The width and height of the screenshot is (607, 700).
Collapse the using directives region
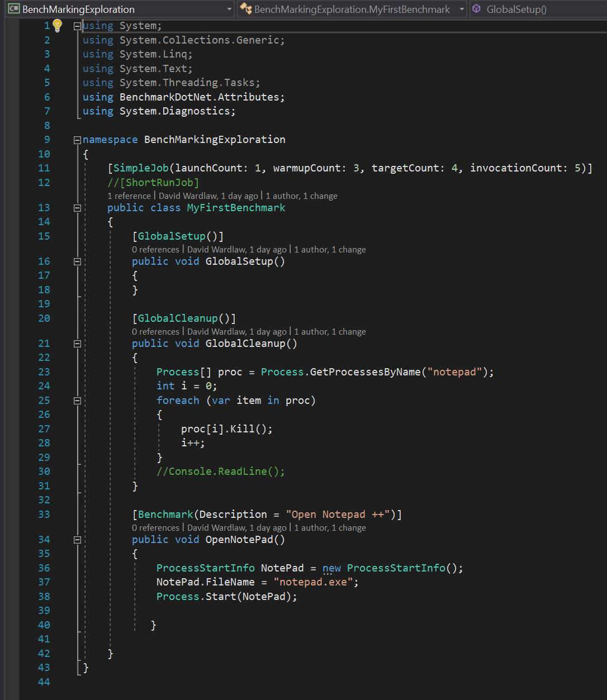tap(77, 25)
